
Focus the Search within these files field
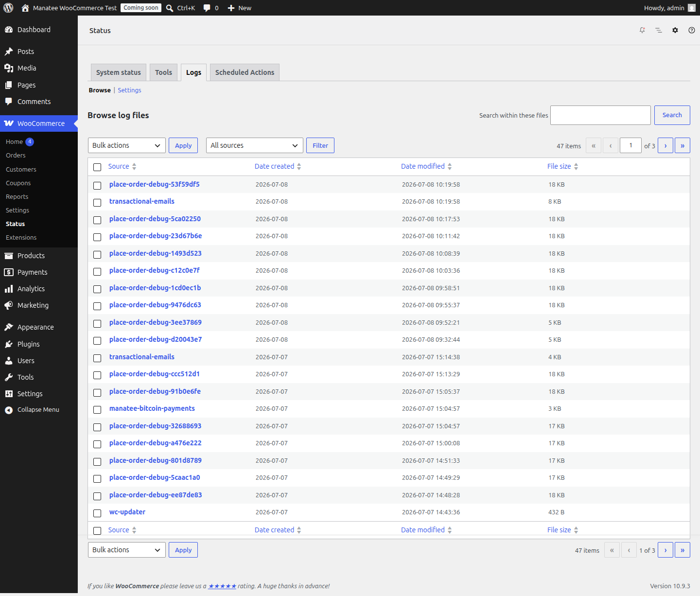[600, 115]
